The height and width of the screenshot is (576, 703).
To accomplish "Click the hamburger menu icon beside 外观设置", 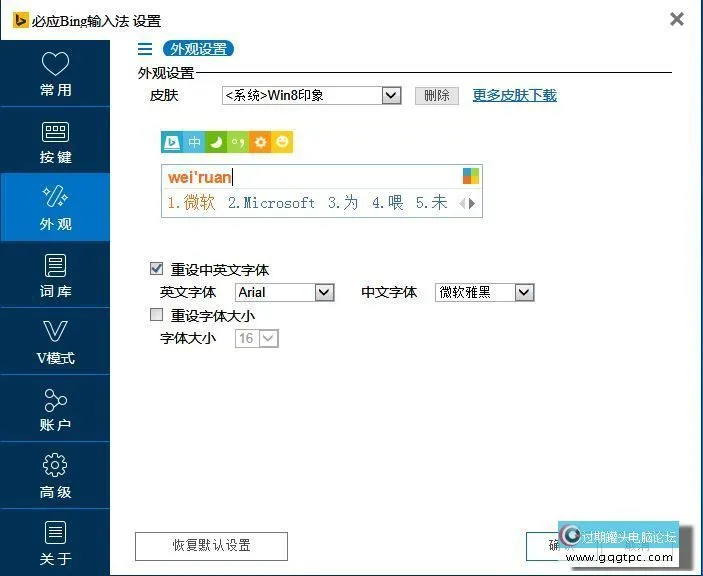I will click(145, 49).
